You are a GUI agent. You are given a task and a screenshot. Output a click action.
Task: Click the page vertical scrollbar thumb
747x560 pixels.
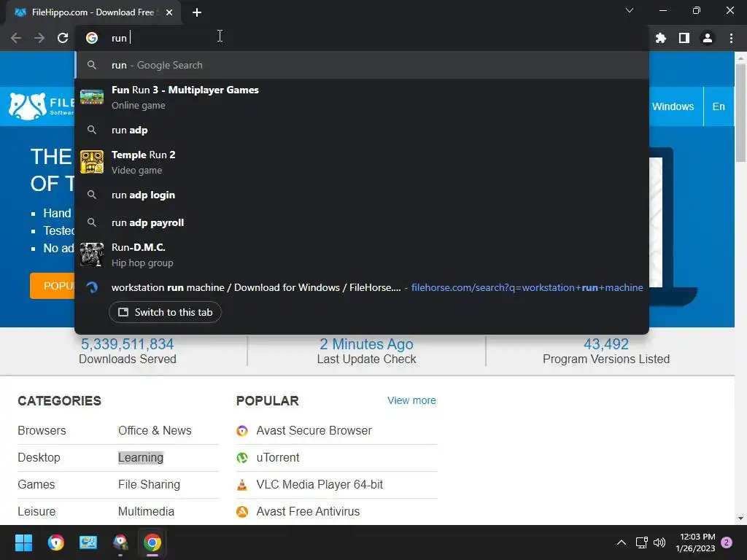[740, 112]
